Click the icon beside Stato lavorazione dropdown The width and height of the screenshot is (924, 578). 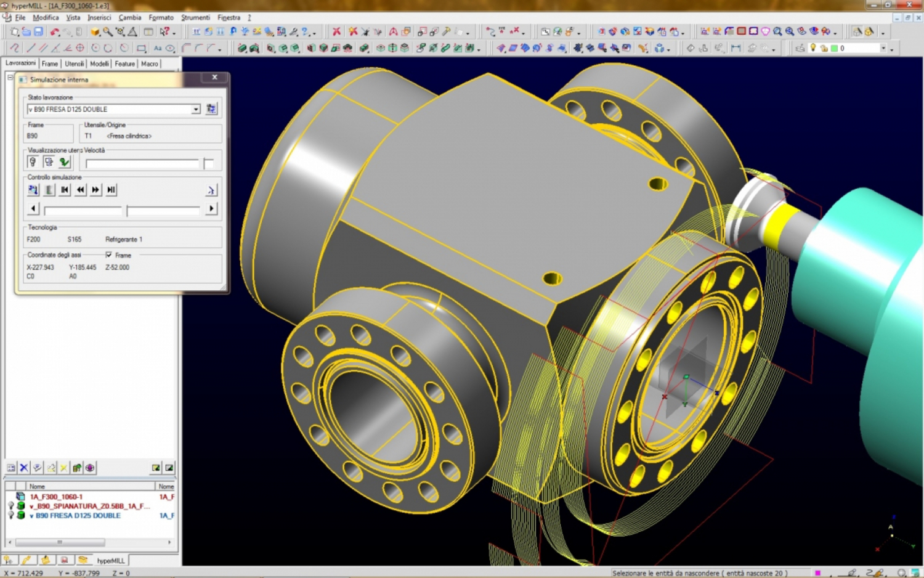211,109
